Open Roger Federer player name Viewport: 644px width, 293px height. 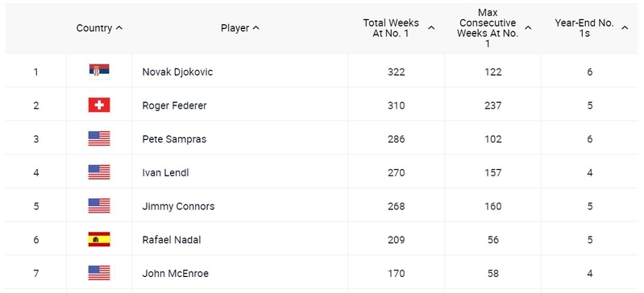(x=174, y=105)
